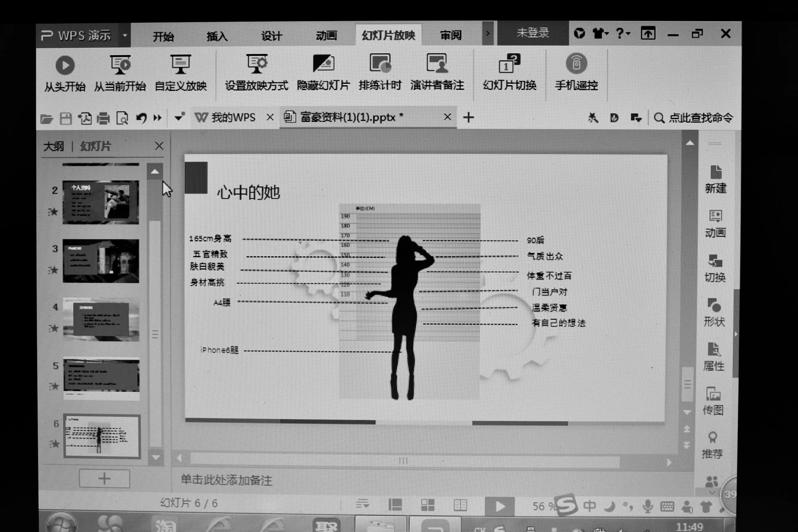The image size is (798, 532).
Task: Add new slide with plus button below thumbnails
Action: click(104, 479)
